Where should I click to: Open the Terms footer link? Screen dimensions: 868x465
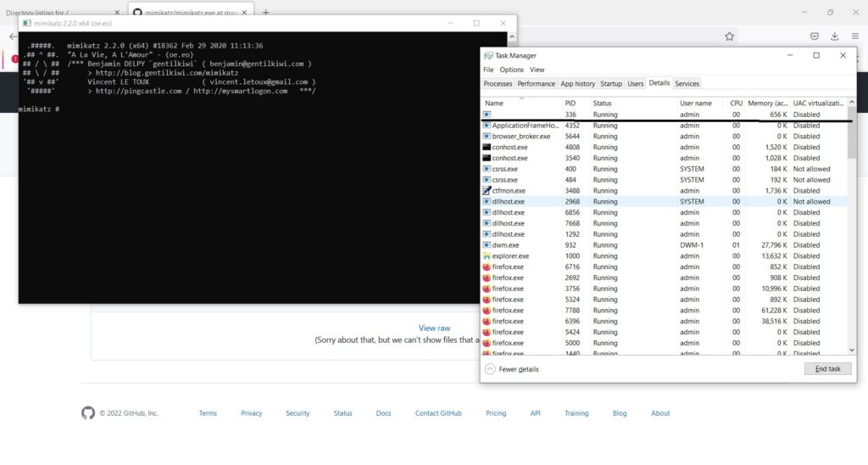pyautogui.click(x=208, y=413)
